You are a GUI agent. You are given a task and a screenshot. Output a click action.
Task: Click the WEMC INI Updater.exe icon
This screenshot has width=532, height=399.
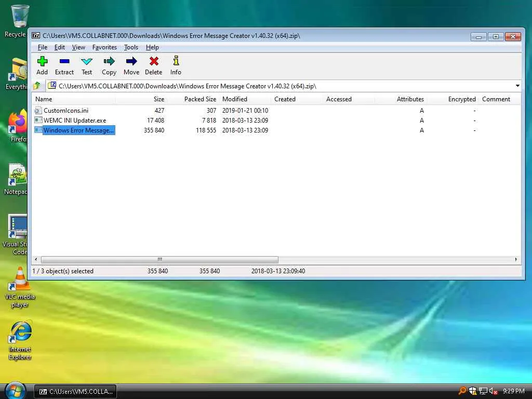coord(38,120)
